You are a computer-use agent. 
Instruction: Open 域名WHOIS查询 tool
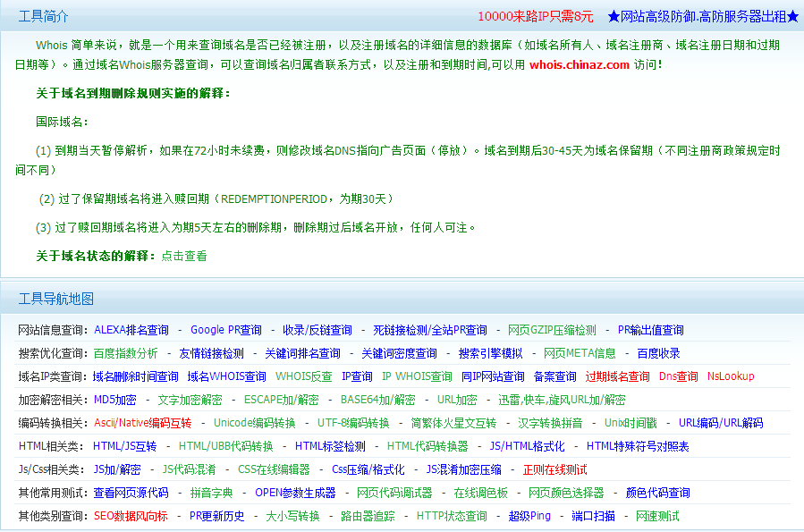tap(226, 376)
